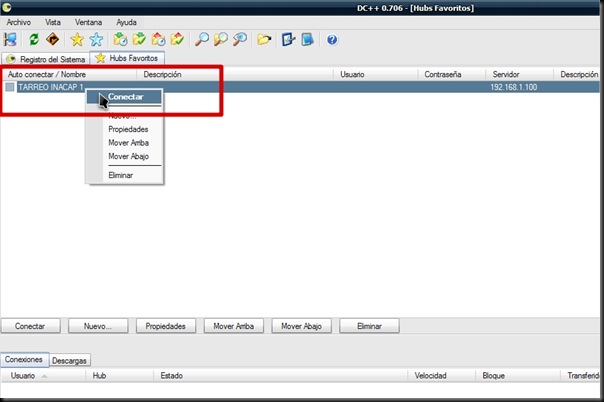
Task: Select the Hubs Favoritos tab
Action: coord(127,58)
